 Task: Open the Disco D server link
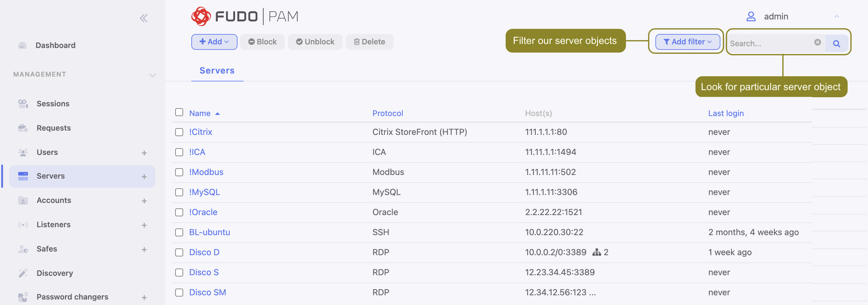204,252
